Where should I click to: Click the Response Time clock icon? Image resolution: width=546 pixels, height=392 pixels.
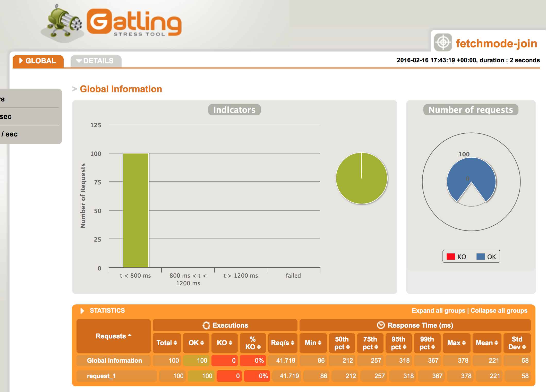[x=381, y=325]
